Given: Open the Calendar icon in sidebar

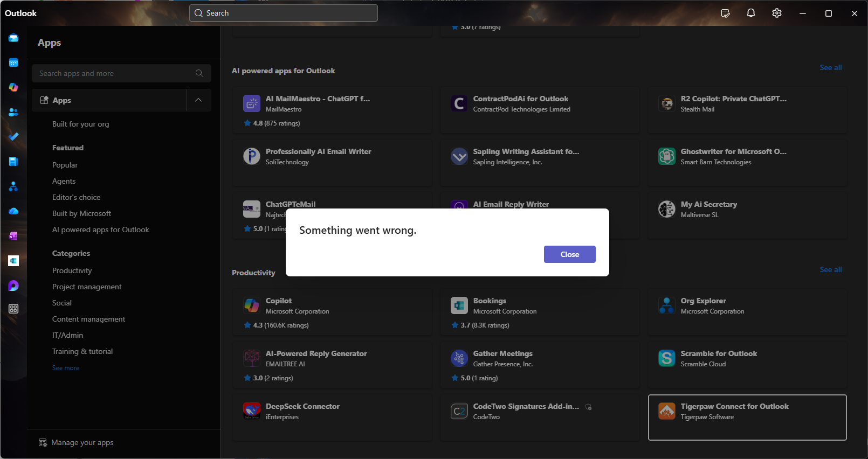Looking at the screenshot, I should coord(13,63).
